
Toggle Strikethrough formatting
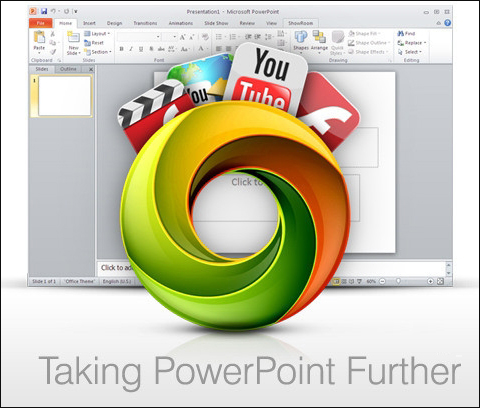[x=161, y=49]
